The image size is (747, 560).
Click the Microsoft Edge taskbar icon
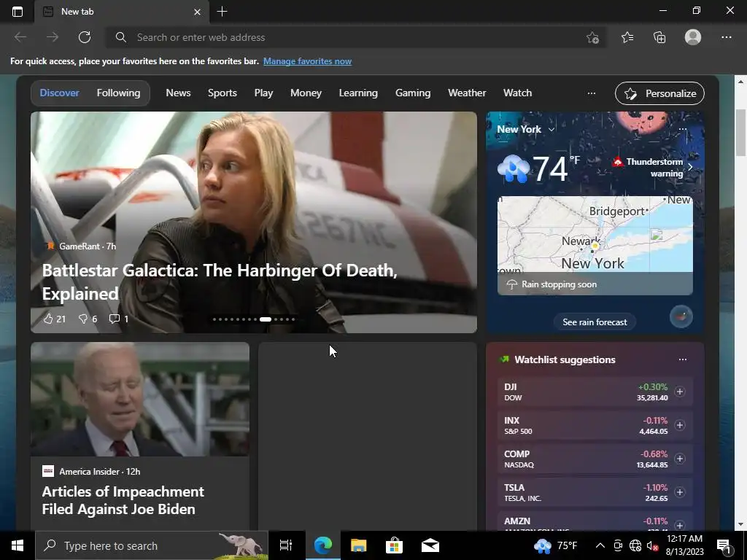tap(322, 545)
